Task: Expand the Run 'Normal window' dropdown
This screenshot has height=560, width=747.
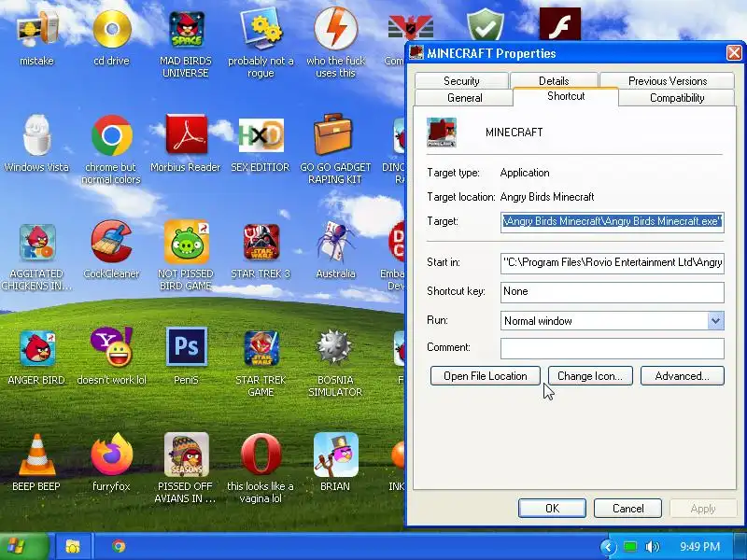Action: point(715,320)
